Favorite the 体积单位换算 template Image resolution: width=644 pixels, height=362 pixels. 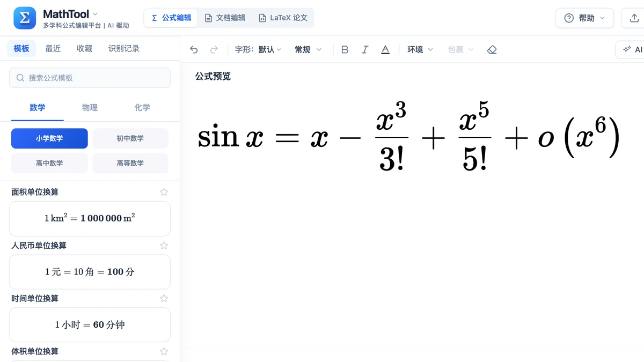(x=164, y=351)
